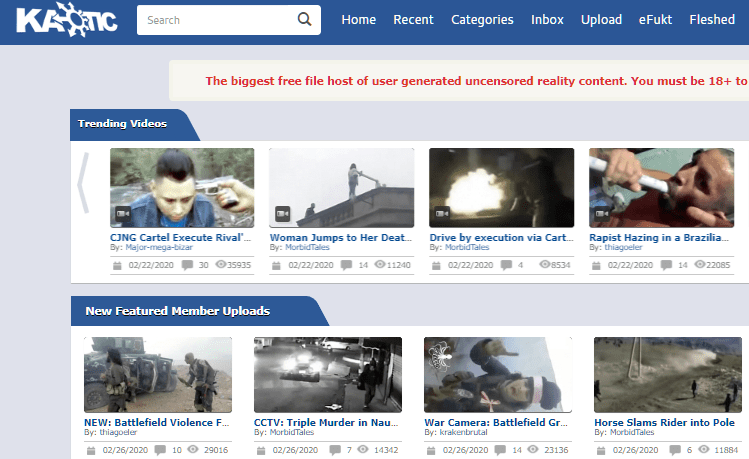749x459 pixels.
Task: Click video camera badge on Rapist Hazing thumbnail
Action: (602, 213)
